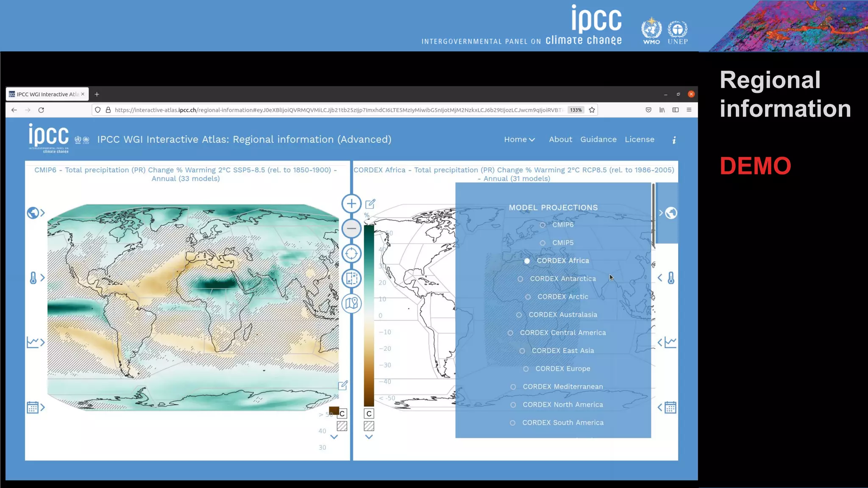Select CORDEX Africa radio option
Screen dimensions: 868x488
556,261
